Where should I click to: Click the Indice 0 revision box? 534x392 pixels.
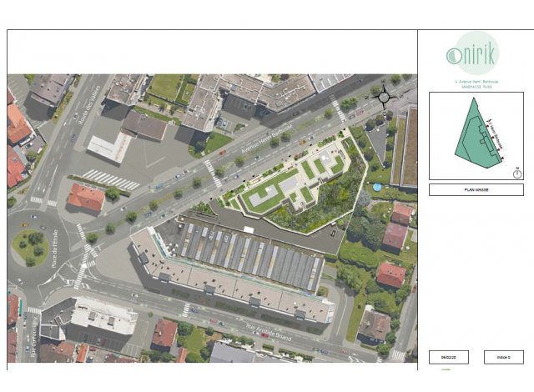click(x=503, y=356)
